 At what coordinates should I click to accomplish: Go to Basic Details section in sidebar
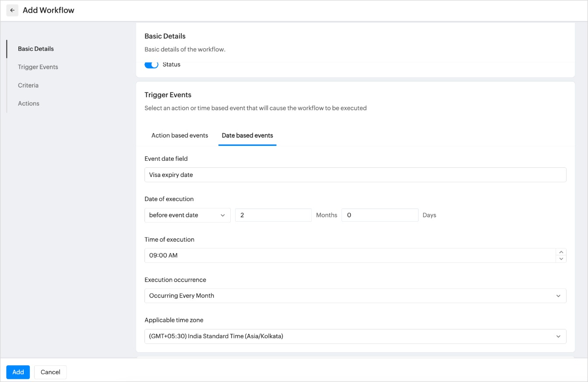pos(36,49)
